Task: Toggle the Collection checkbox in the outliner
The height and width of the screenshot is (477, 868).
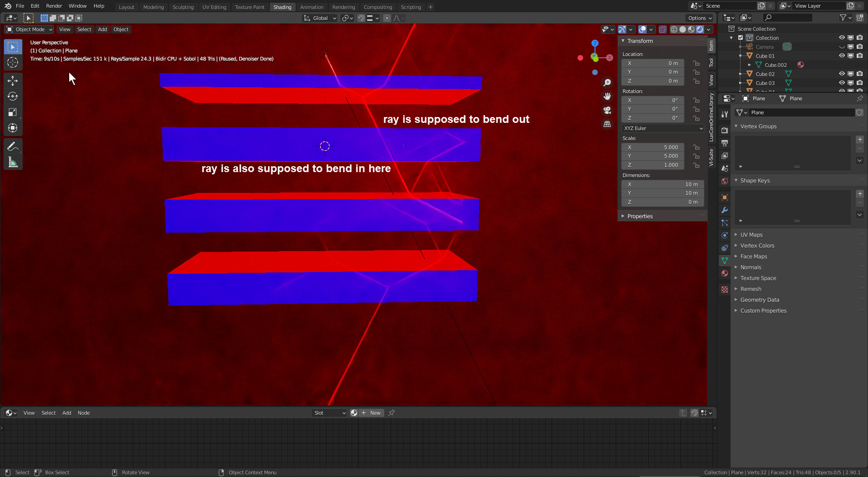Action: (741, 38)
